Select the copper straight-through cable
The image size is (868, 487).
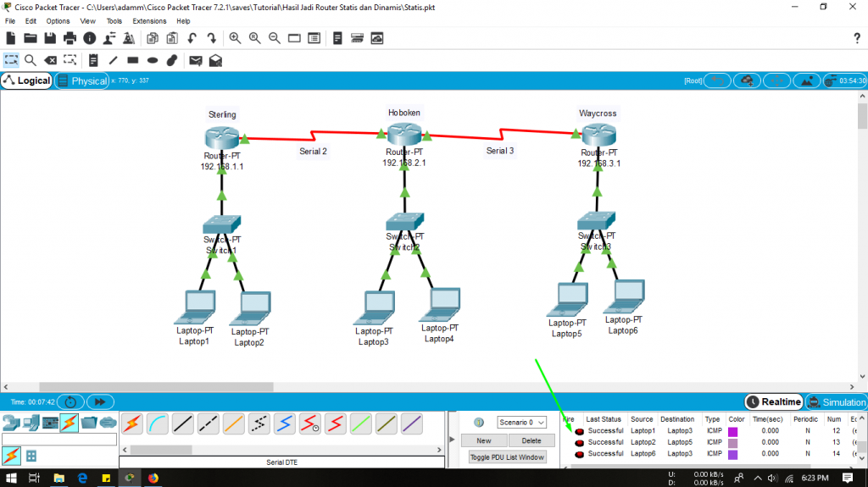(x=183, y=424)
